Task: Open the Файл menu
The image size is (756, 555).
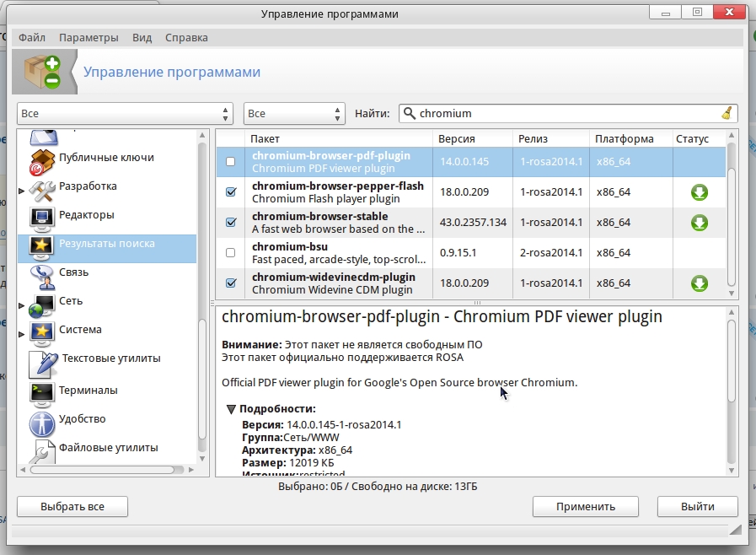Action: (32, 38)
